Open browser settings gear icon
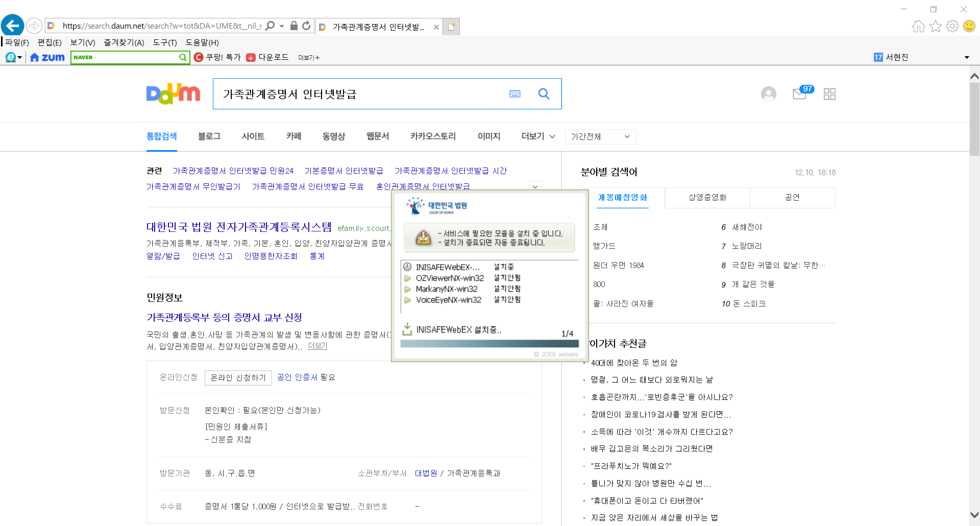 952,26
